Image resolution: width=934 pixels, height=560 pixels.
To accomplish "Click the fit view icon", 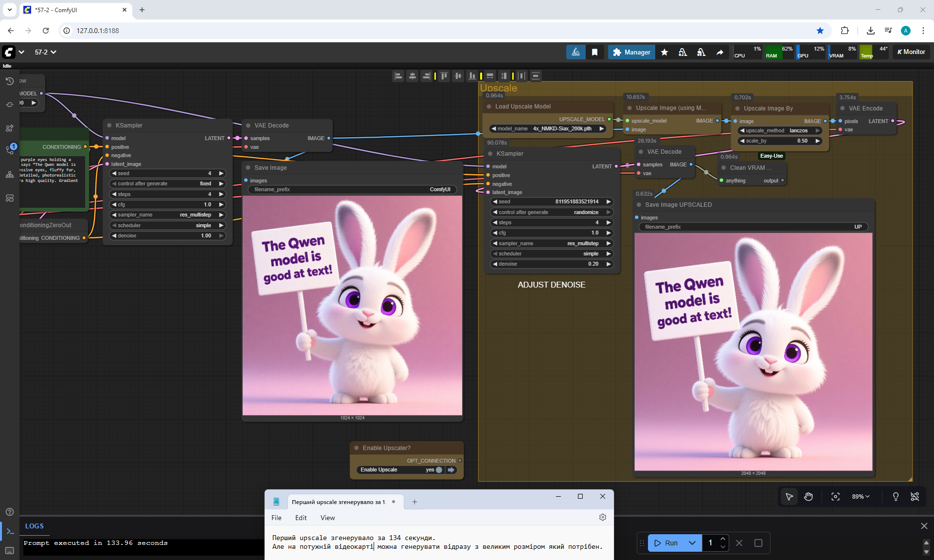I will click(835, 496).
